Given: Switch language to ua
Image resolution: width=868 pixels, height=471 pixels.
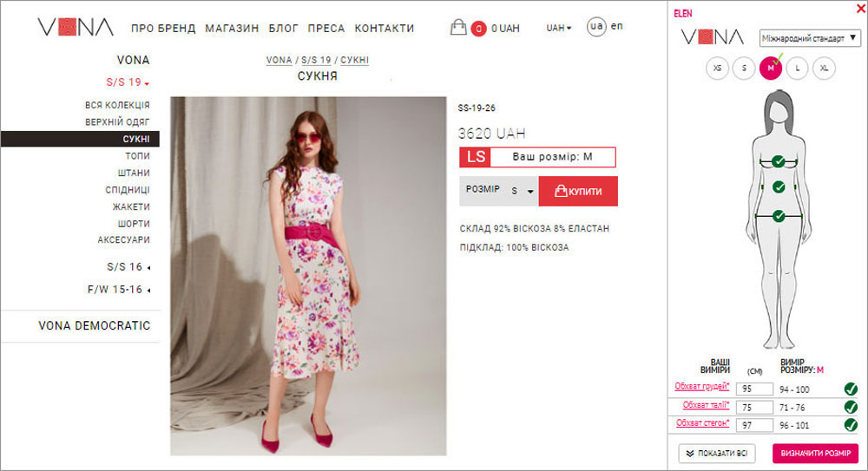Looking at the screenshot, I should (596, 26).
